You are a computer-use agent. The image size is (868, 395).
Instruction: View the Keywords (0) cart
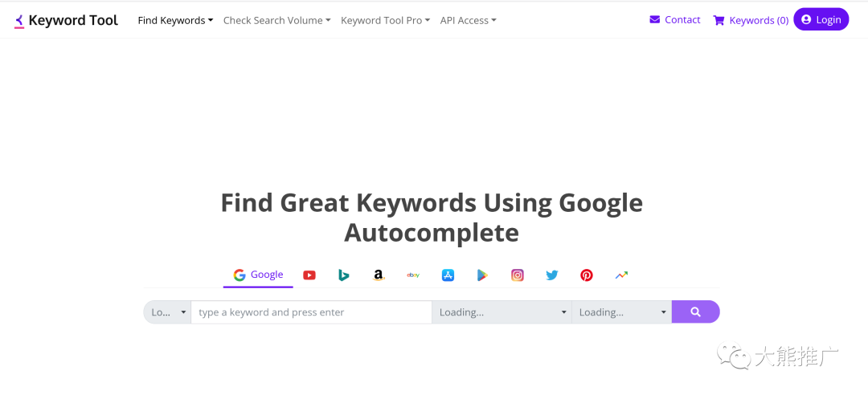click(751, 20)
